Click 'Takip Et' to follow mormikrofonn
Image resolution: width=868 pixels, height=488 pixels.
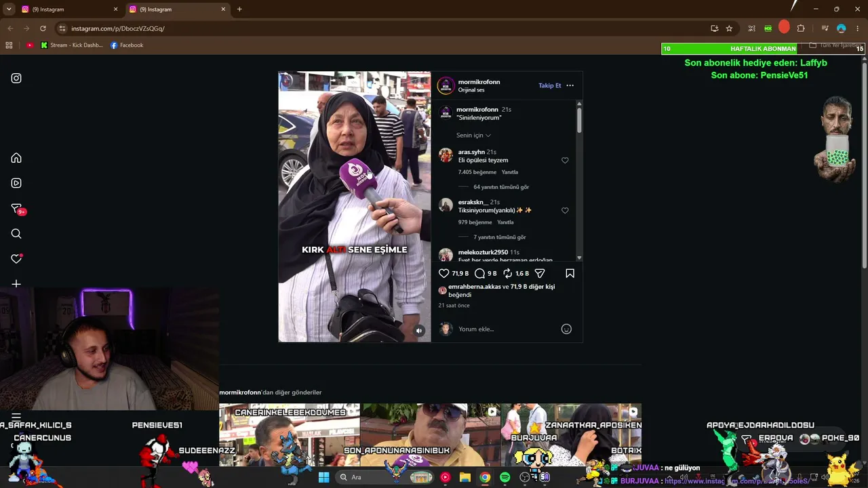click(550, 85)
